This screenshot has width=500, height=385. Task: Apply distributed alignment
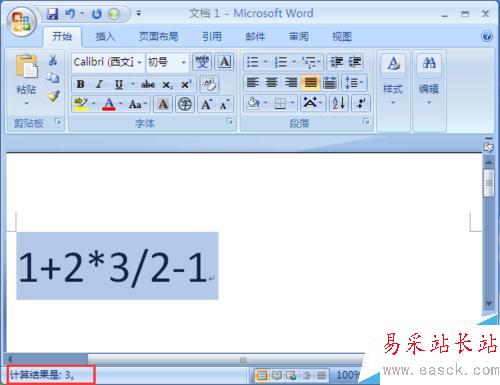tap(330, 82)
